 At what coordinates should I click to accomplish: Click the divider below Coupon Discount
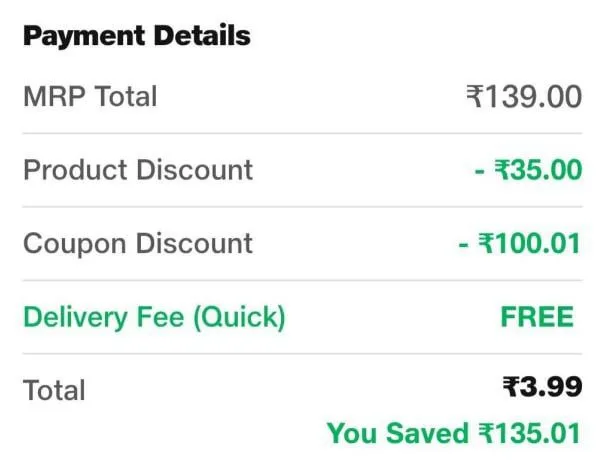[x=301, y=280]
